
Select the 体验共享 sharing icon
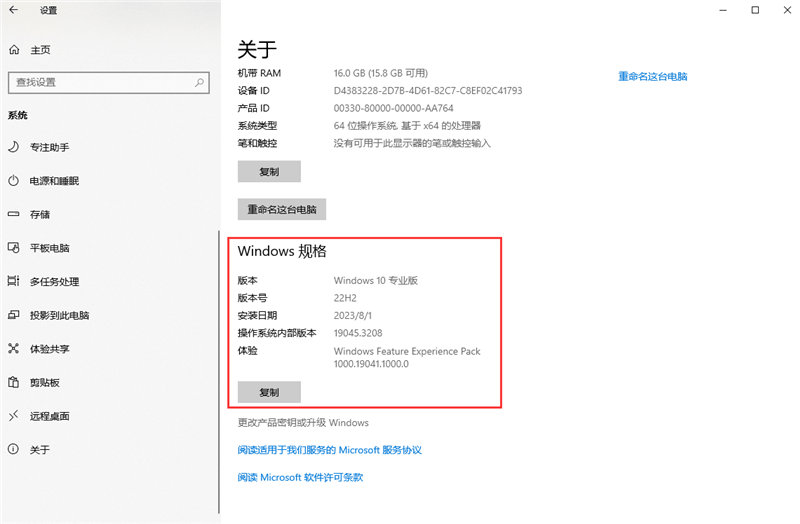pyautogui.click(x=14, y=348)
